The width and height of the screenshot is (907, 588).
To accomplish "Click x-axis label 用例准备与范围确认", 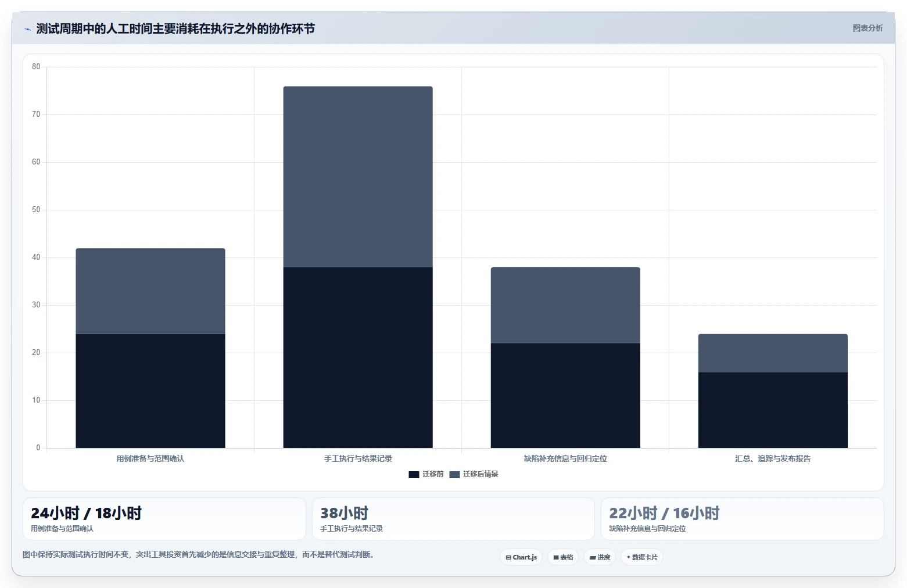I will coord(150,458).
